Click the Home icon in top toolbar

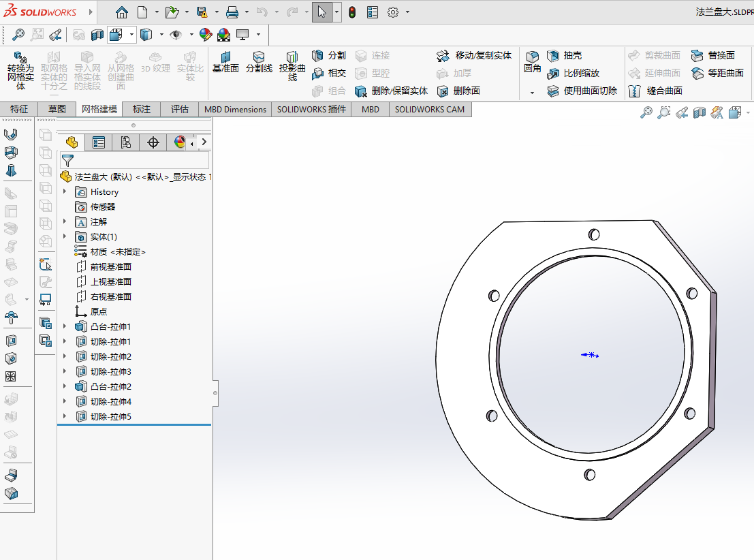121,12
